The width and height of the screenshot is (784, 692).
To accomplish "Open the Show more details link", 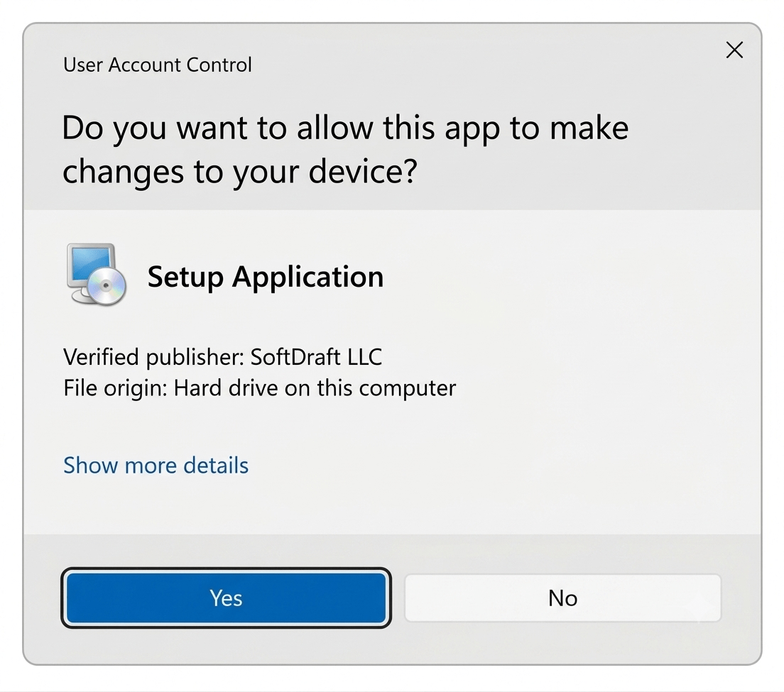I will (156, 465).
